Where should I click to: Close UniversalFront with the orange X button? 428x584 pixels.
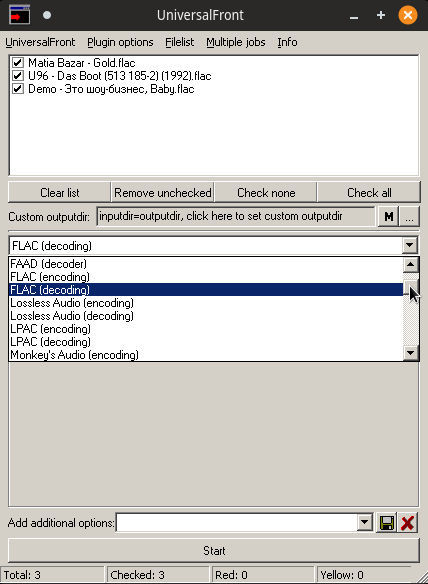click(x=408, y=15)
